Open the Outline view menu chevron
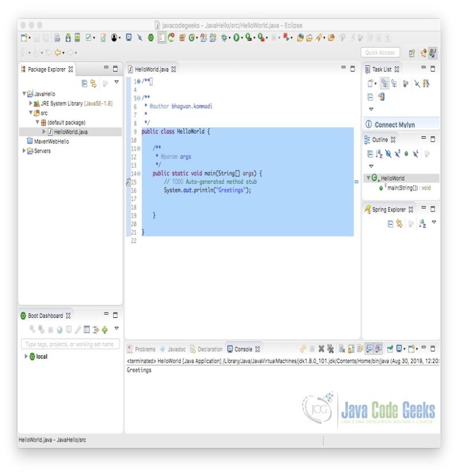 (x=372, y=166)
